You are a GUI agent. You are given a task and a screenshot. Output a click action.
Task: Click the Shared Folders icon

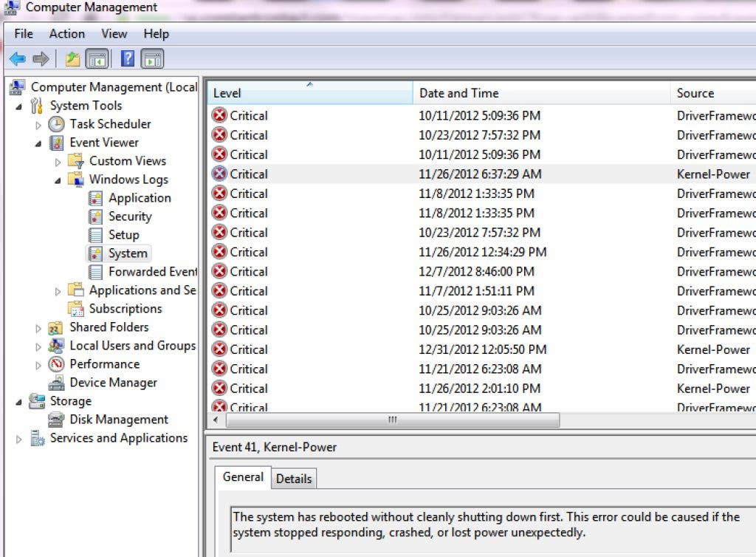point(55,327)
